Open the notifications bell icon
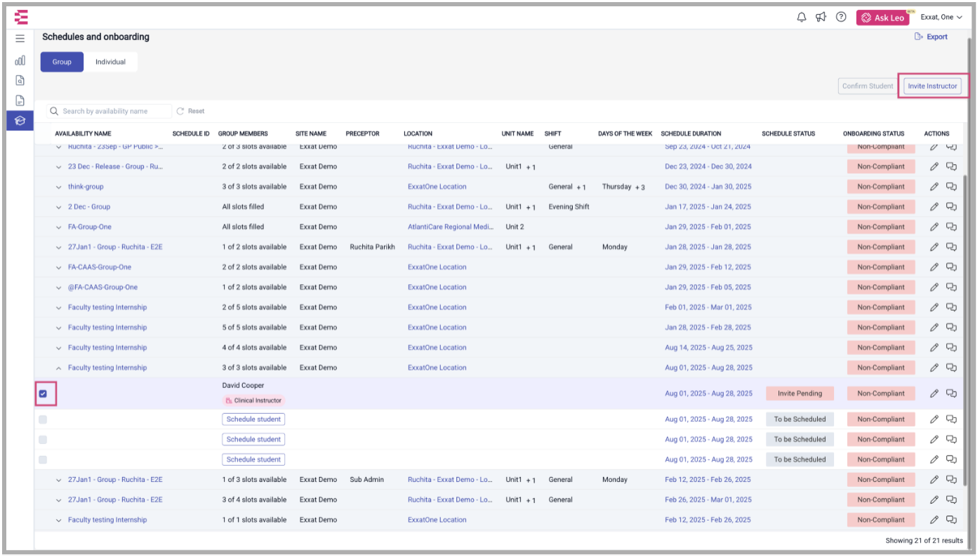 (x=801, y=18)
